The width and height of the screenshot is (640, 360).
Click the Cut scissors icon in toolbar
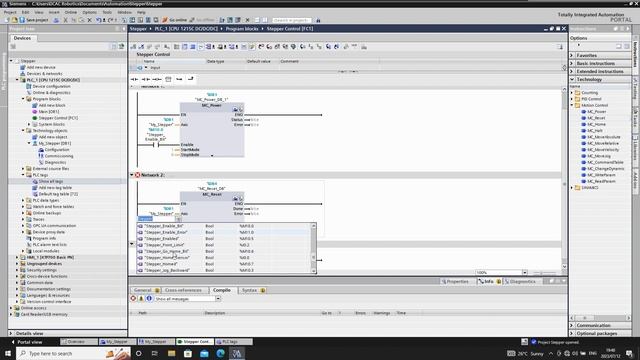click(65, 20)
